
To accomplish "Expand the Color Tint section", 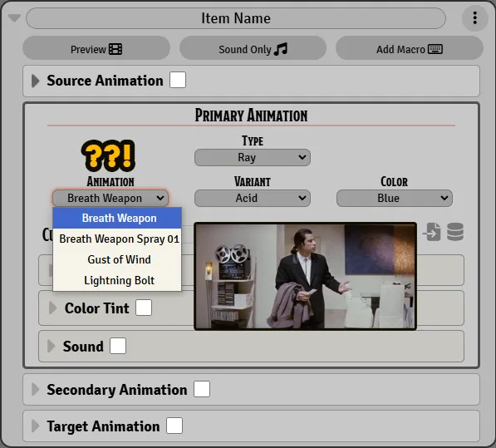I will pos(52,308).
